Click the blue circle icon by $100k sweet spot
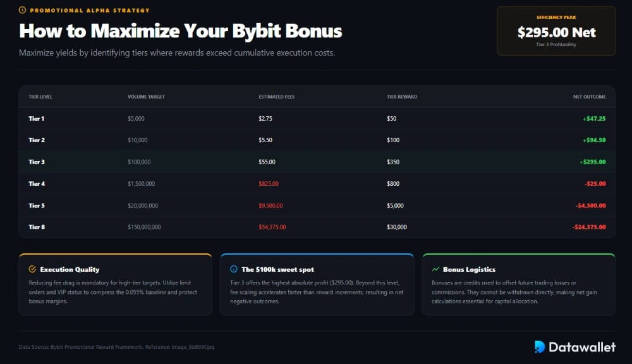This screenshot has height=364, width=632. pos(234,269)
